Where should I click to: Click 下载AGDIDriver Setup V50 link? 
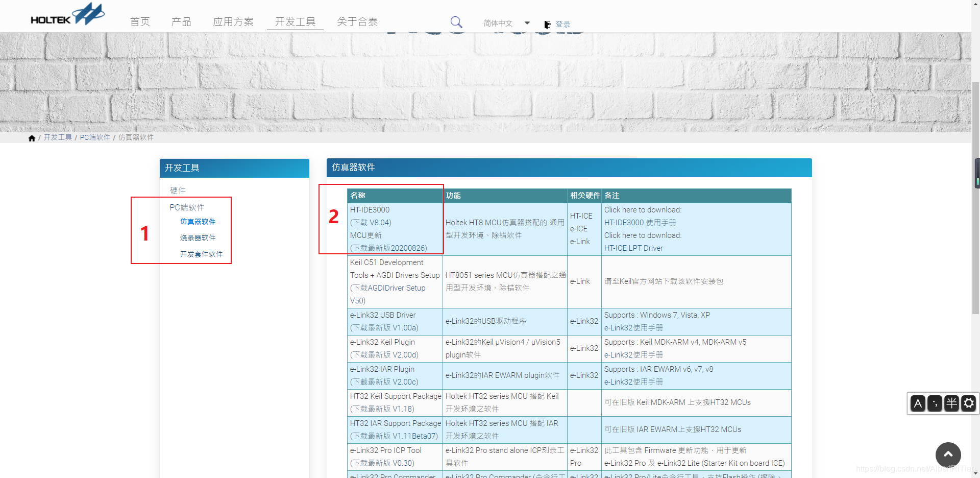(388, 294)
